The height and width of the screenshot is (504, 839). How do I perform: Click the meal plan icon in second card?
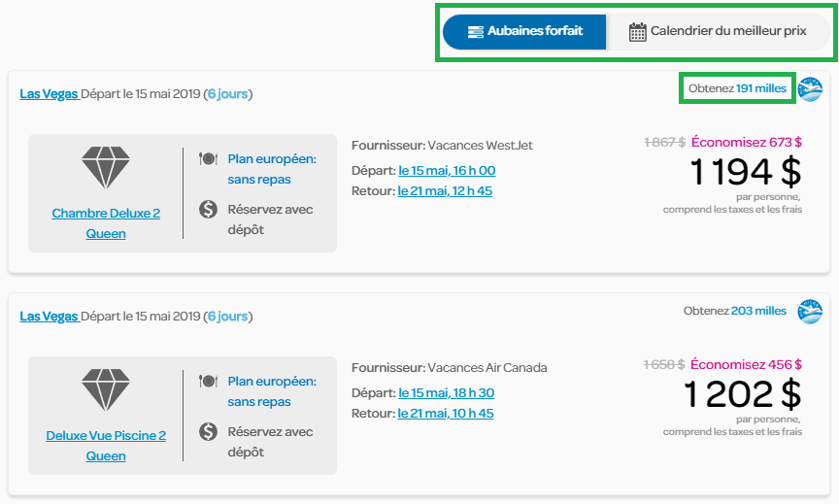208,382
